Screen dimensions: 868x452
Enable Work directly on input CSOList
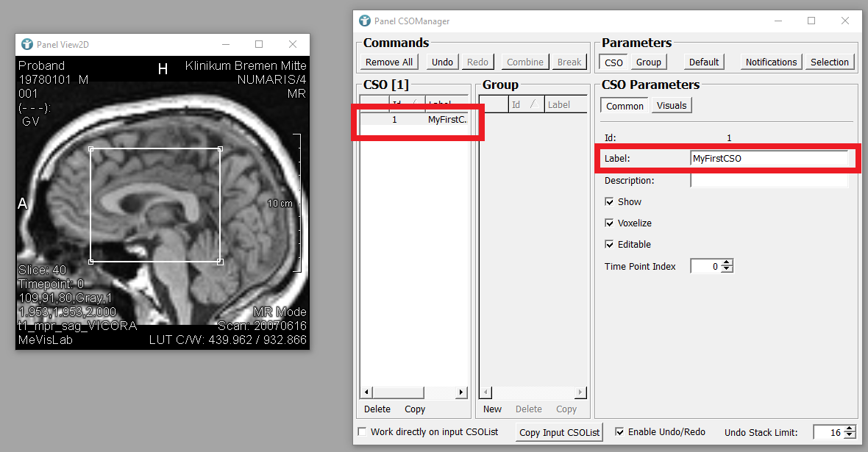pos(362,432)
